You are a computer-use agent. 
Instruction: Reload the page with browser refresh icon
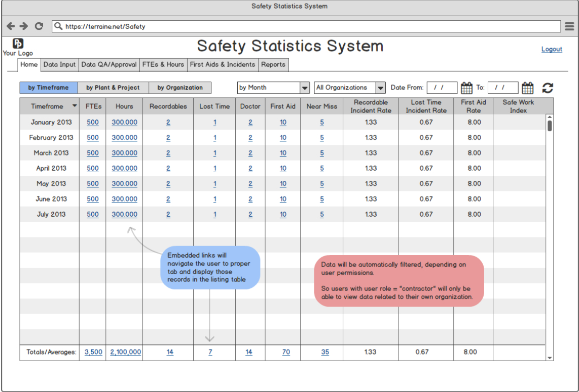(x=39, y=26)
